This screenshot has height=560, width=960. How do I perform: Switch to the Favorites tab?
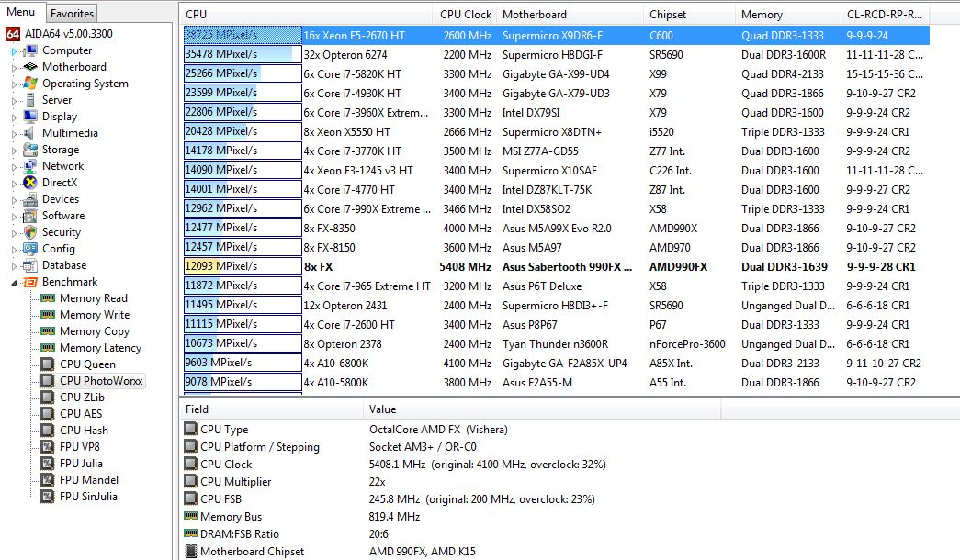(72, 13)
